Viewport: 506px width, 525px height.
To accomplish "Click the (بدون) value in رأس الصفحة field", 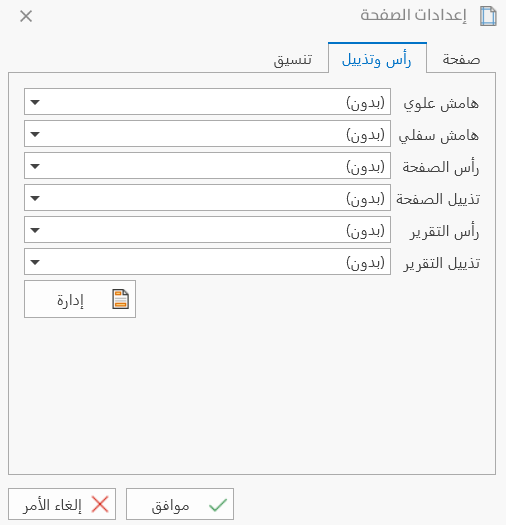I will tap(365, 166).
